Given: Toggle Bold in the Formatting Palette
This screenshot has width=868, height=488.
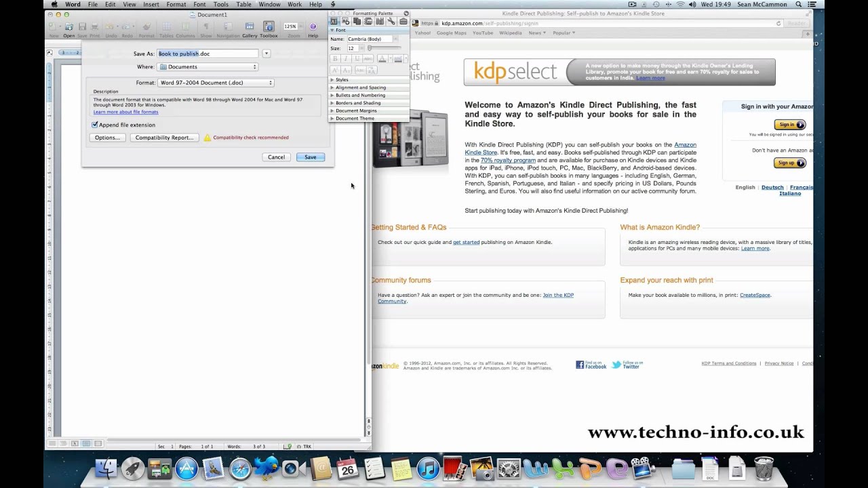Looking at the screenshot, I should pos(335,58).
